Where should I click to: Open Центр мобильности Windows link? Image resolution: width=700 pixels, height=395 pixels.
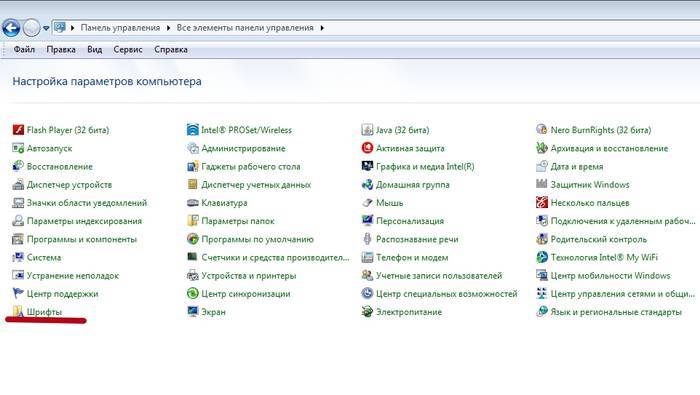(610, 276)
